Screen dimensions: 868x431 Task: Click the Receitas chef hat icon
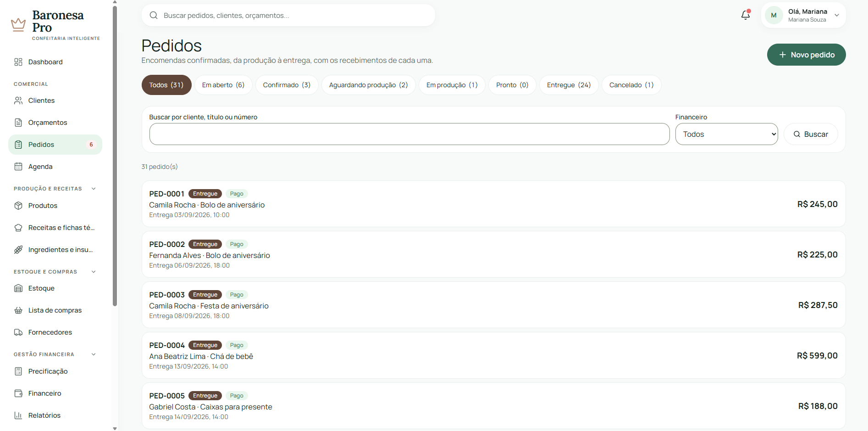tap(18, 228)
